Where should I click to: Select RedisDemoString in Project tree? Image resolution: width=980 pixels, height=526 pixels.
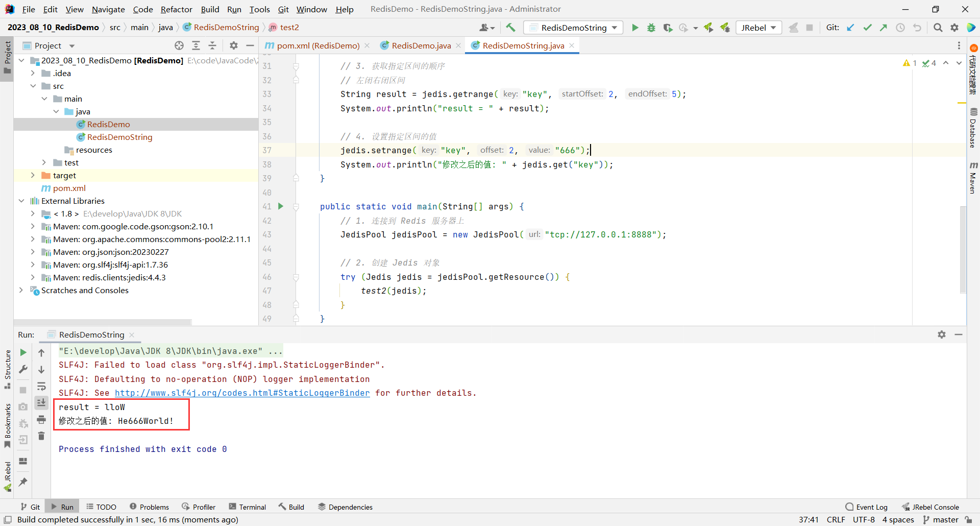[119, 137]
